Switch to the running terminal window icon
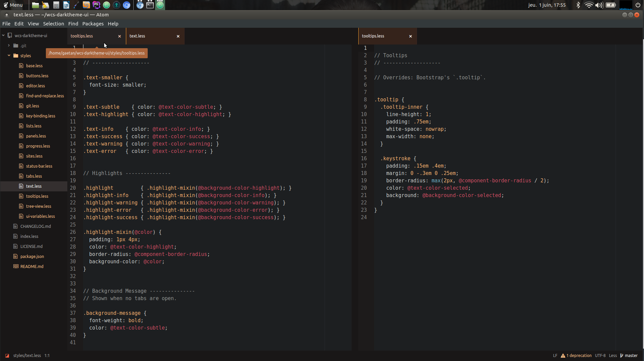This screenshot has width=644, height=361. [150, 5]
